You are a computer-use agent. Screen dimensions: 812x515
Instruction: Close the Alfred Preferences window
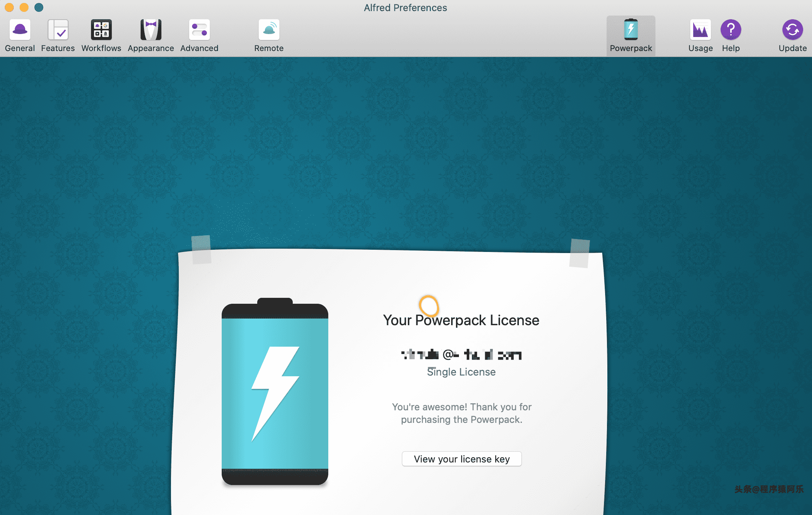click(x=9, y=7)
